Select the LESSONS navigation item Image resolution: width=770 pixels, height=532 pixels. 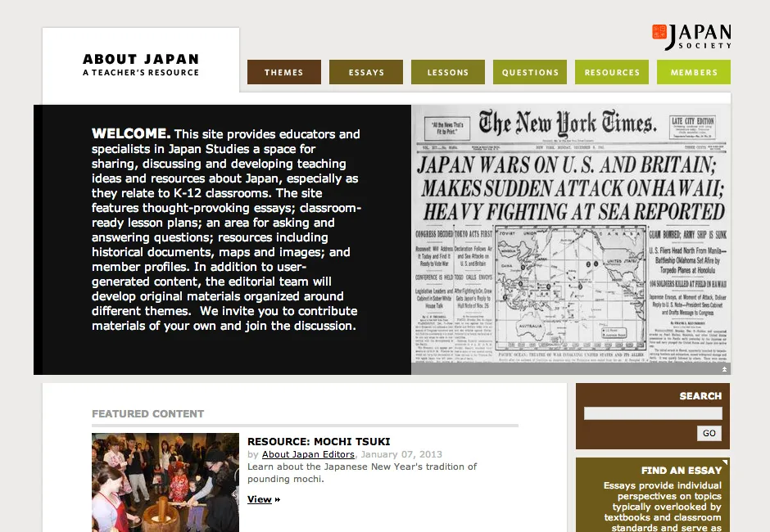tap(447, 72)
